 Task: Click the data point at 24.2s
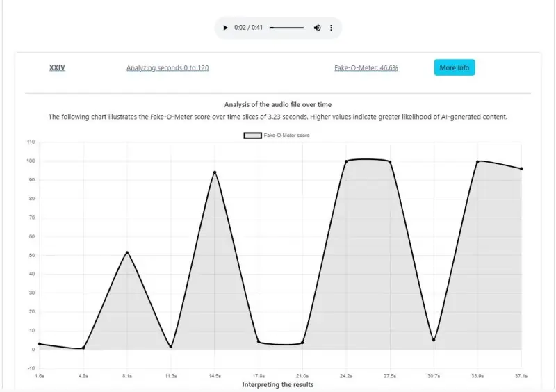(x=346, y=161)
